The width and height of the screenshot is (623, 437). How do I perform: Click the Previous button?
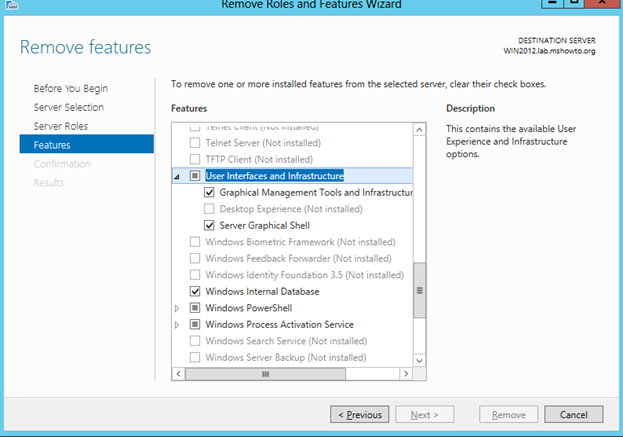coord(360,414)
